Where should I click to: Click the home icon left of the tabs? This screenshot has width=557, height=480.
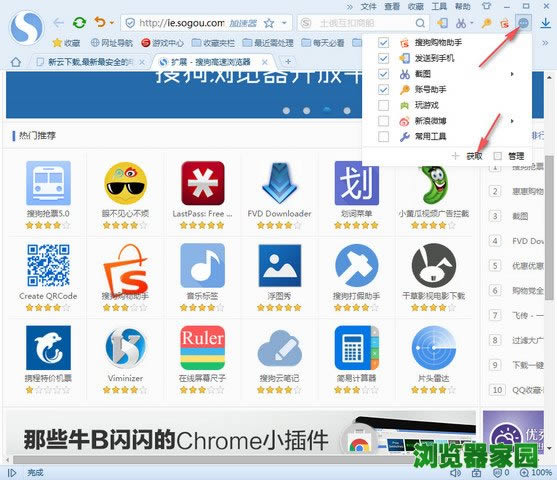[x=16, y=62]
